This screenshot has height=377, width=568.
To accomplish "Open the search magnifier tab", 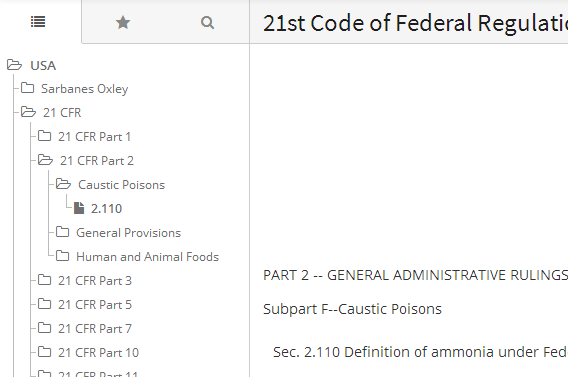I will [x=207, y=23].
